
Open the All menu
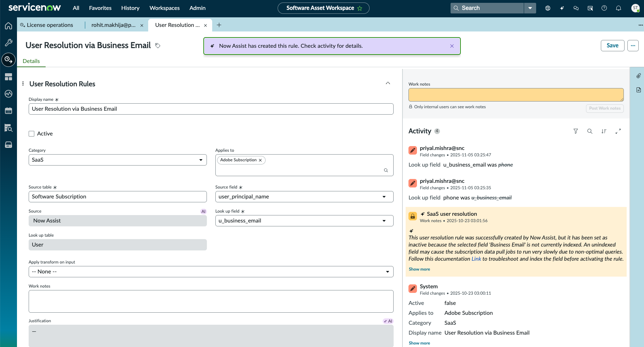click(x=76, y=8)
